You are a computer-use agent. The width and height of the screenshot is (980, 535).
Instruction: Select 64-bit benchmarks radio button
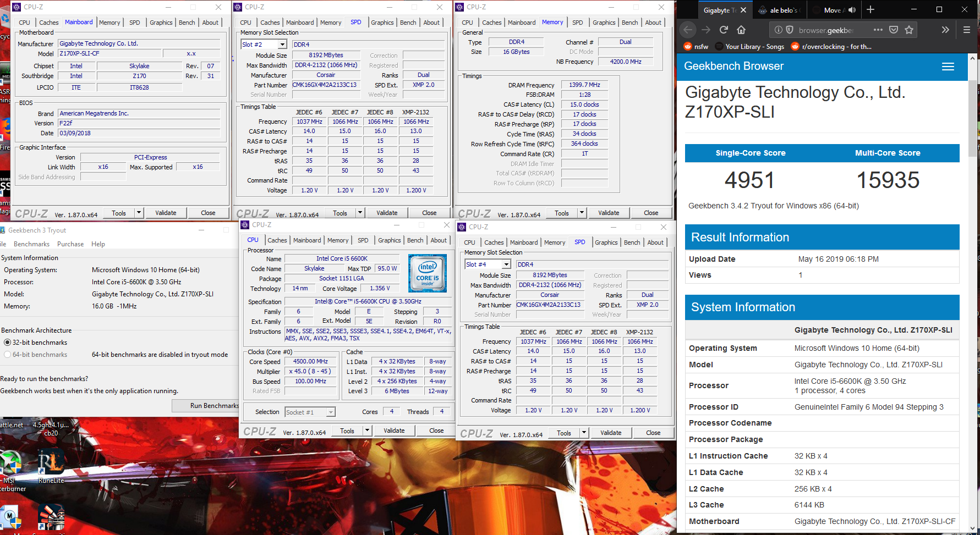tap(8, 355)
